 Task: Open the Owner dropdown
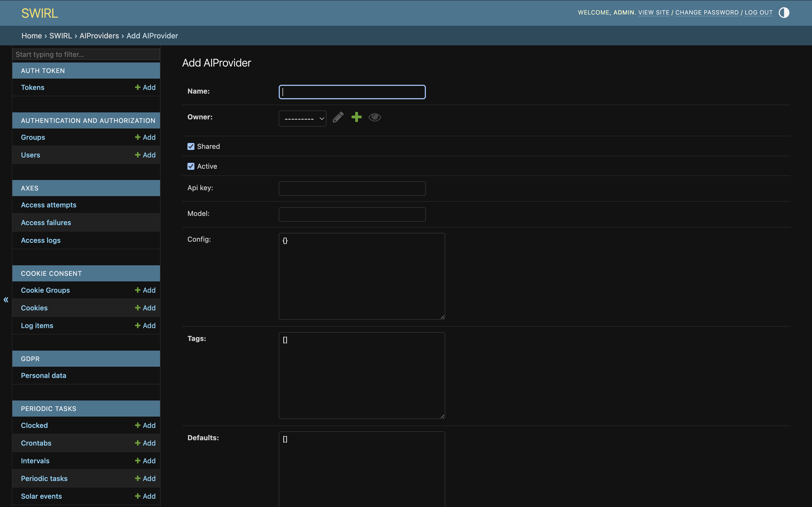coord(302,118)
